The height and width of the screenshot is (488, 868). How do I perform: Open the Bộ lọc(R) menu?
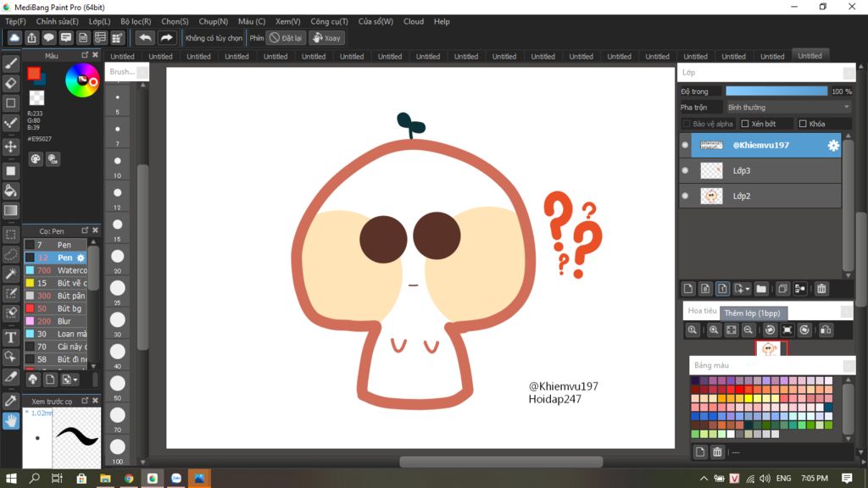coord(136,21)
